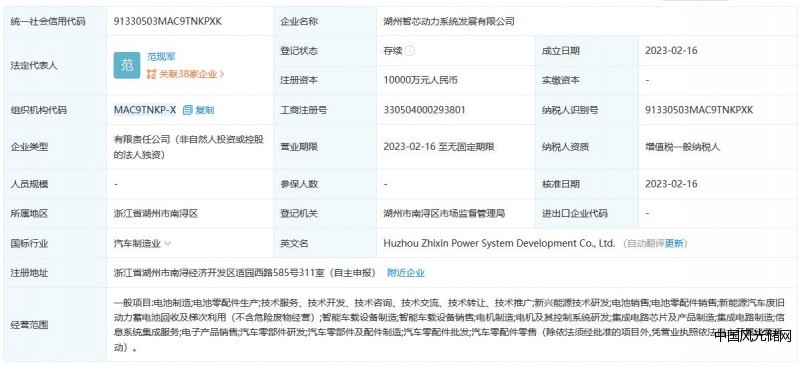Expand related companies chevron arrow
Image resolution: width=800 pixels, height=366 pixels.
click(x=221, y=74)
